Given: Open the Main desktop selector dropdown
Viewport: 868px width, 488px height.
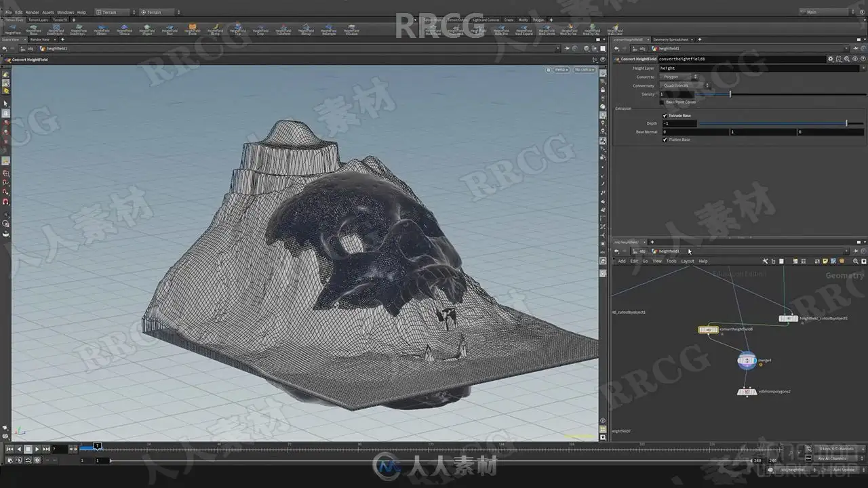Looking at the screenshot, I should coord(826,12).
